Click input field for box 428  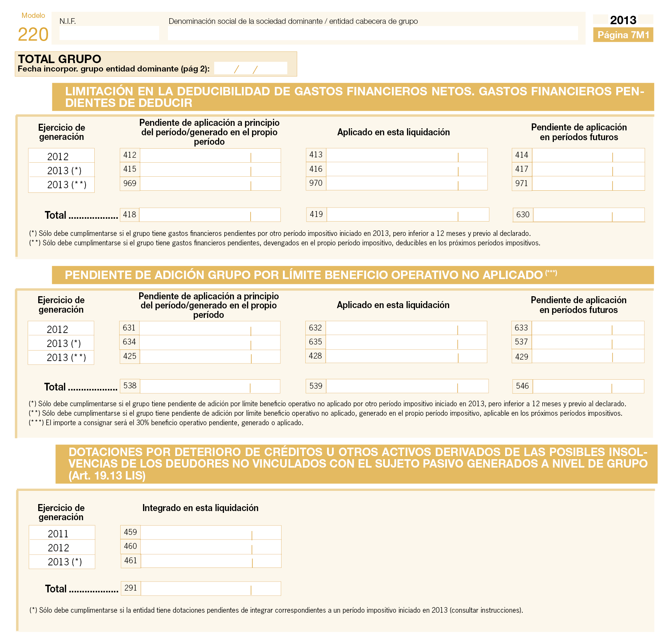tap(406, 356)
